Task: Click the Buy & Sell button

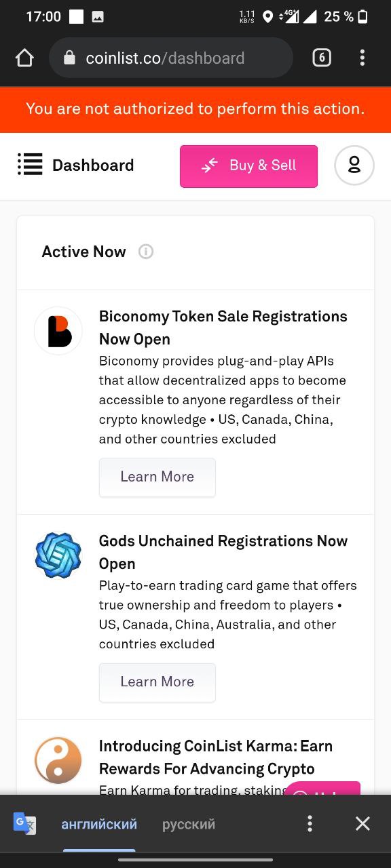Action: pos(248,165)
